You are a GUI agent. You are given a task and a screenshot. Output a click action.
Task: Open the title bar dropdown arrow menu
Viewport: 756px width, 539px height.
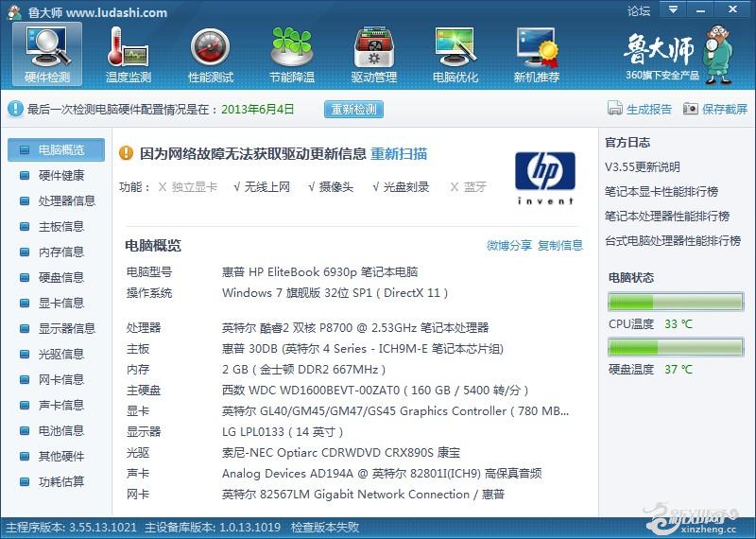pyautogui.click(x=673, y=9)
